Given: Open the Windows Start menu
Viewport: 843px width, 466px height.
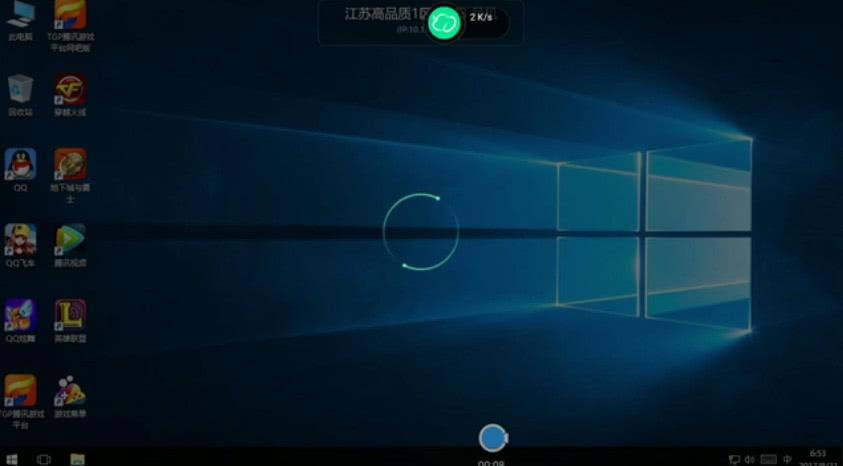Looking at the screenshot, I should [11, 459].
